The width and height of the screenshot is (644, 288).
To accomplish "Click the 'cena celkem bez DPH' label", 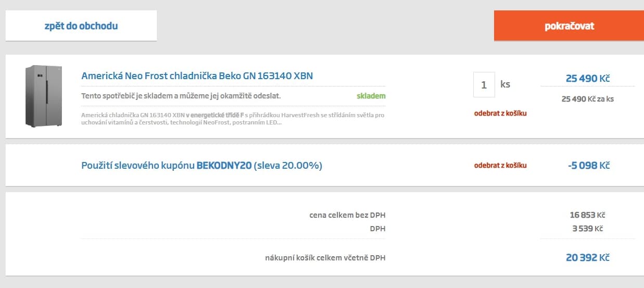I will (347, 215).
